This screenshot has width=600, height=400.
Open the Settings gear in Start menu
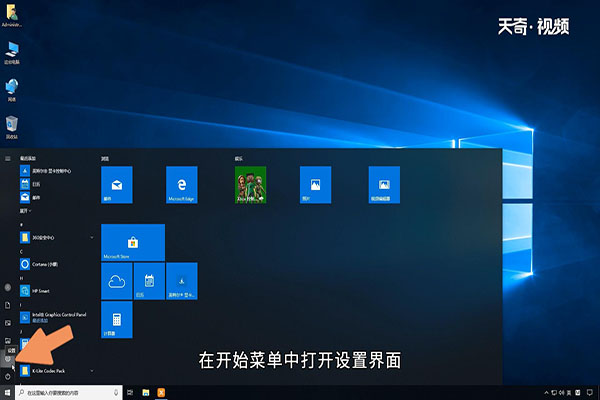pyautogui.click(x=8, y=359)
